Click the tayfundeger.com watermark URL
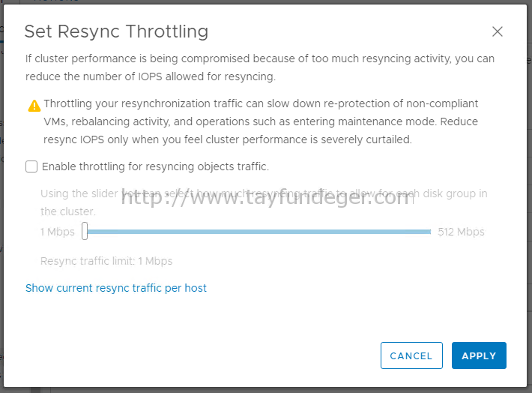 (267, 198)
